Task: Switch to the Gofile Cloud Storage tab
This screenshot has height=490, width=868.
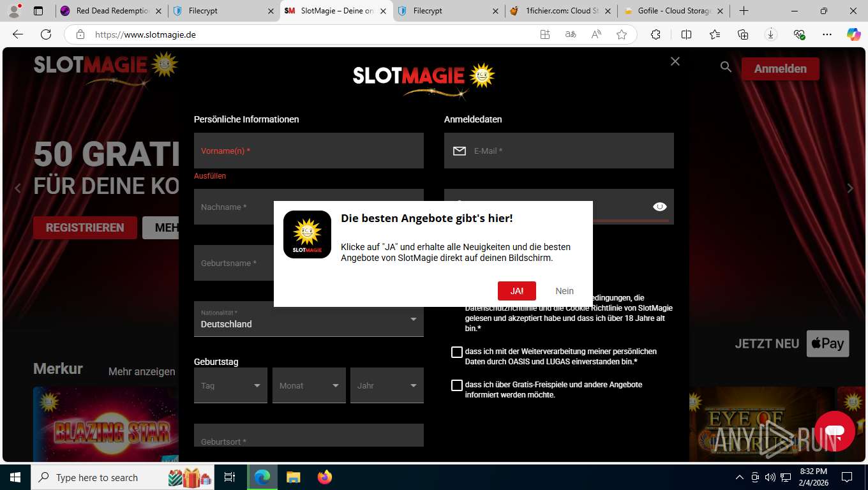Action: 673,11
